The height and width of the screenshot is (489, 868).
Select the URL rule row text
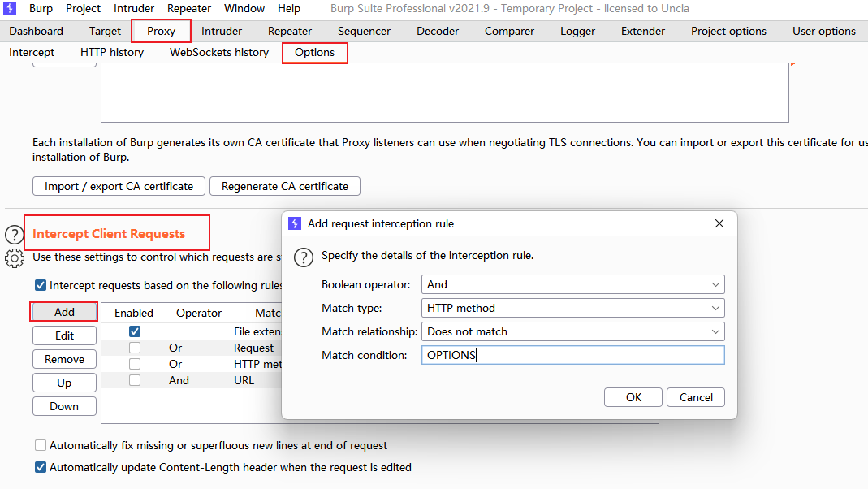click(244, 380)
